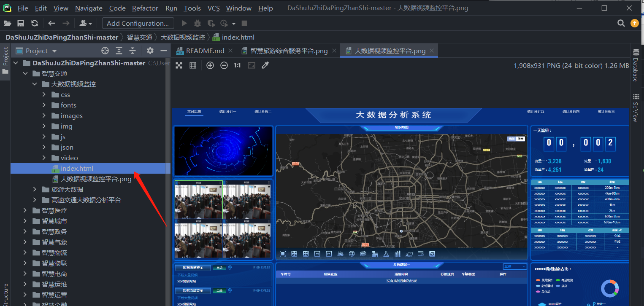Open the Refactor menu
Screen dimensions: 644x306
pos(145,8)
